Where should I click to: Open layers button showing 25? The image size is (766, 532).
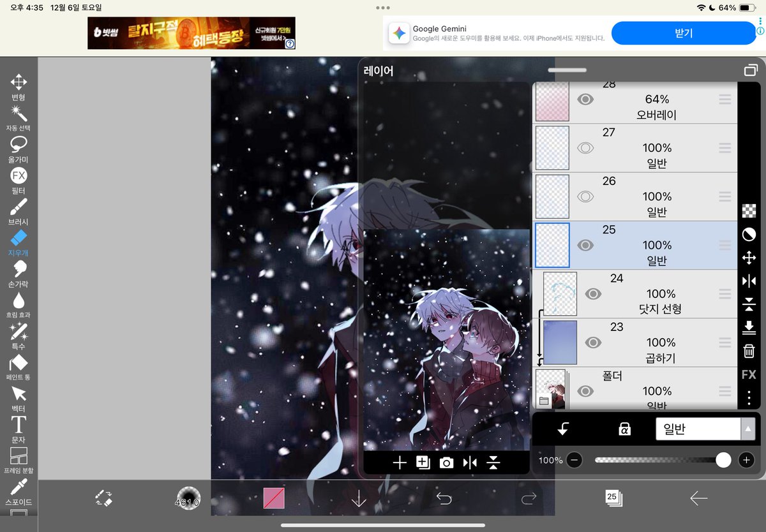pyautogui.click(x=613, y=498)
